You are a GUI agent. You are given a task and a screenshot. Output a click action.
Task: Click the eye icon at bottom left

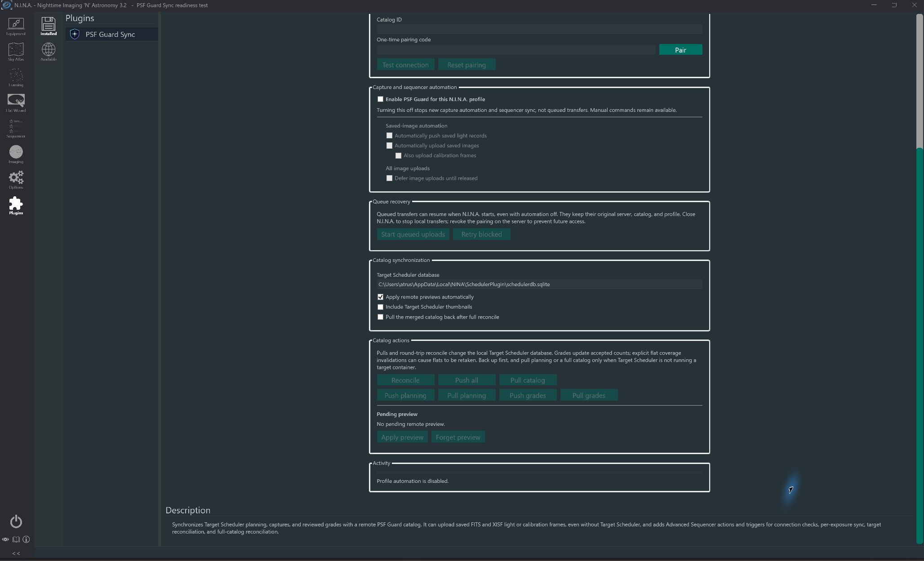[x=5, y=539]
